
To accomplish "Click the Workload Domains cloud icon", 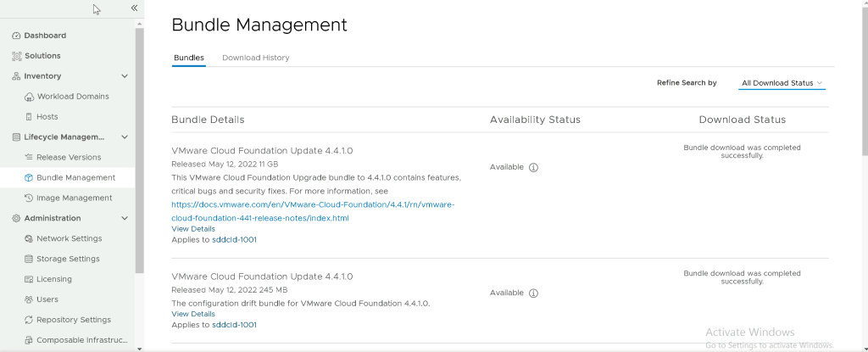I will (30, 97).
